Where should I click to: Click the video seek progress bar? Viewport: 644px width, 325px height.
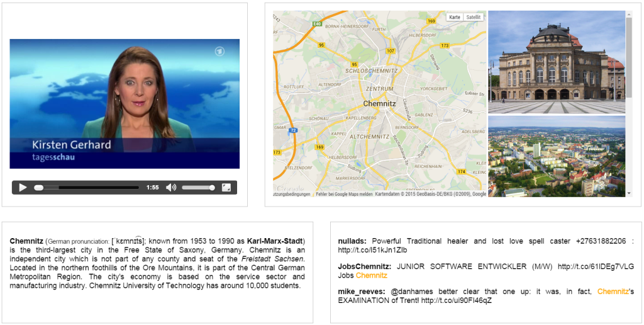[x=88, y=188]
